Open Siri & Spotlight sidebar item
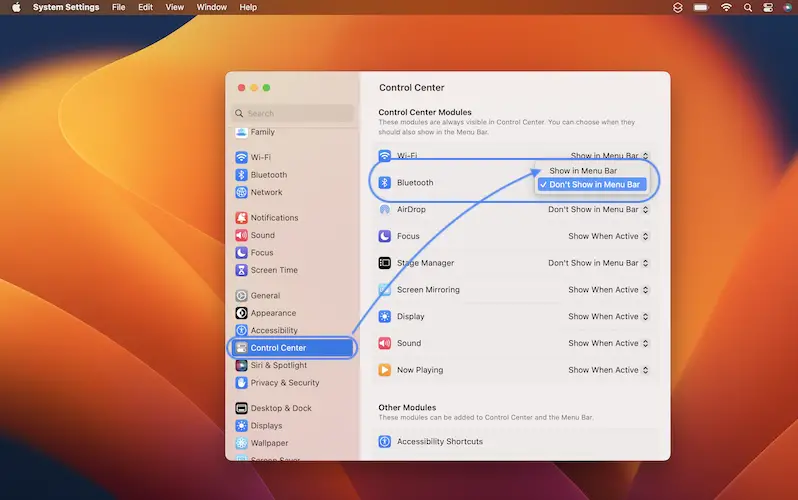 (x=284, y=366)
